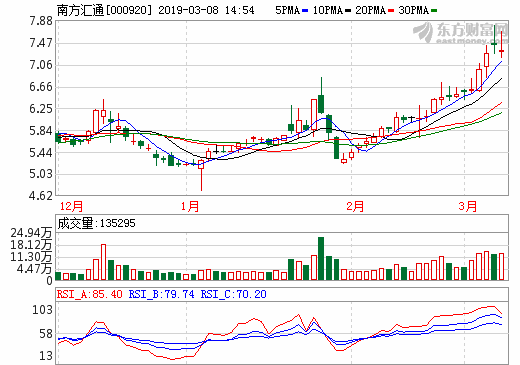This screenshot has width=520, height=365.
Task: Click the 6.25 price axis label
Action: click(41, 109)
